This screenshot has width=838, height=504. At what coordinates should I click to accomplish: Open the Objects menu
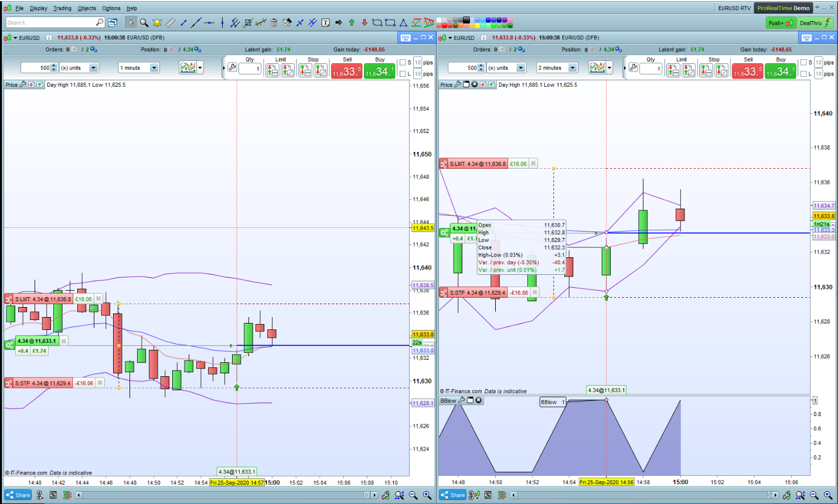(x=87, y=8)
